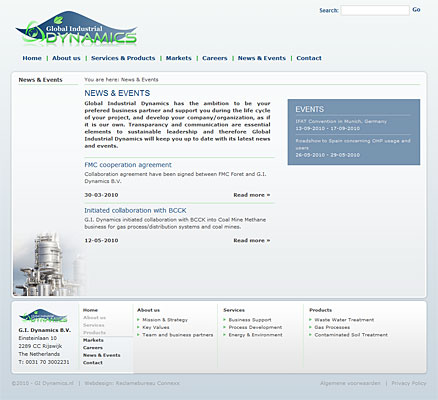Viewport: 438px width, 400px height.
Task: Click Markets in the footer menu
Action: point(93,340)
